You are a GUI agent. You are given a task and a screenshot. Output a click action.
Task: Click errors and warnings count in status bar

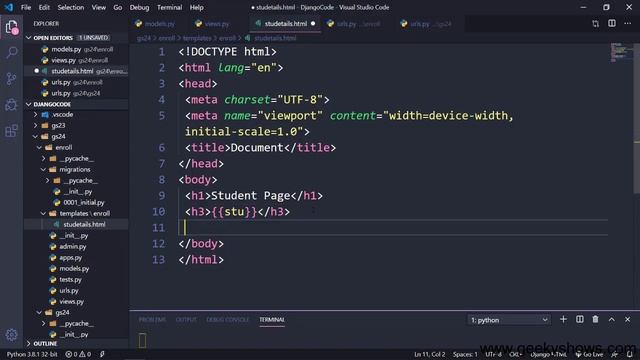pyautogui.click(x=78, y=354)
